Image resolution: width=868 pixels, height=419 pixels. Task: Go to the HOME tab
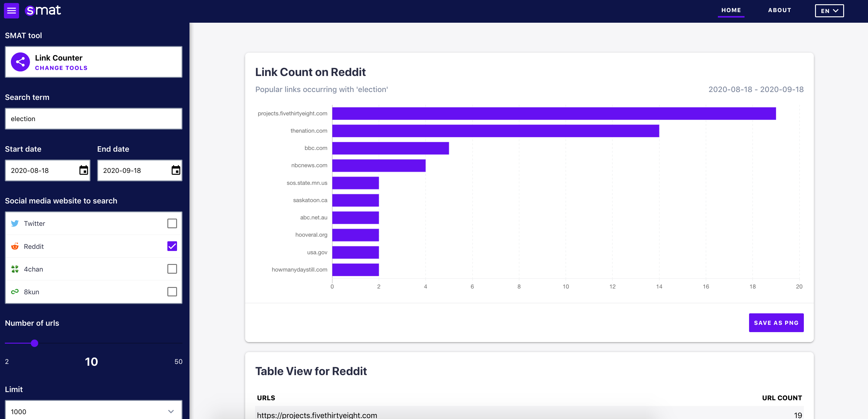[731, 11]
